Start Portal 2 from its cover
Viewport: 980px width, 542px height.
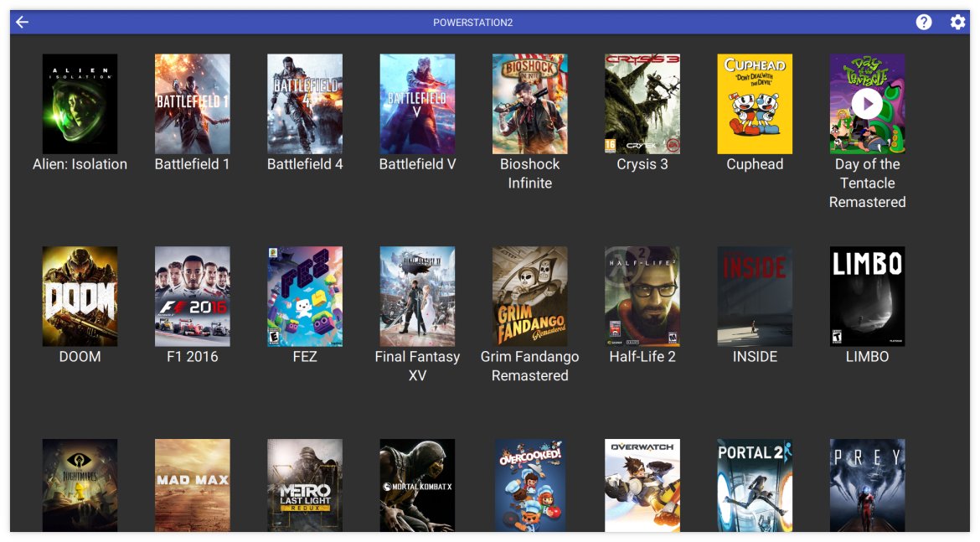(755, 485)
